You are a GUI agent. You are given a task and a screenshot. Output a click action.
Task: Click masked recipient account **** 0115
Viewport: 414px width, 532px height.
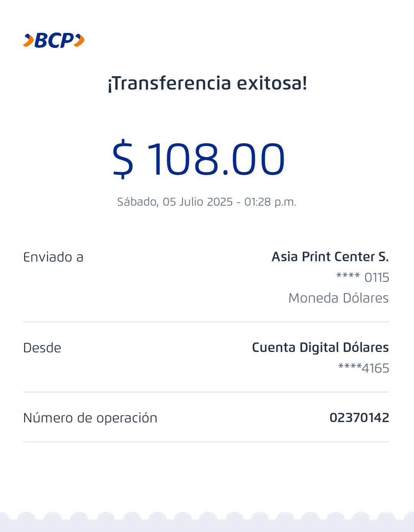pos(363,277)
